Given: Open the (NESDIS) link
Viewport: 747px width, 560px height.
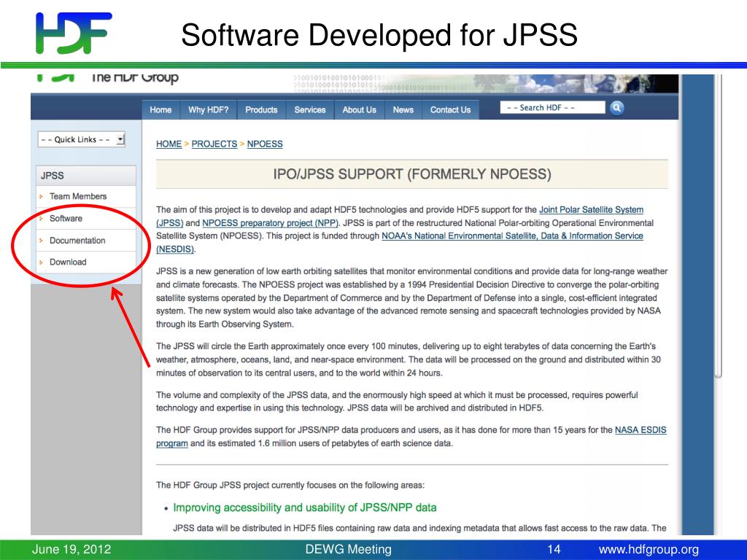Looking at the screenshot, I should tap(175, 249).
